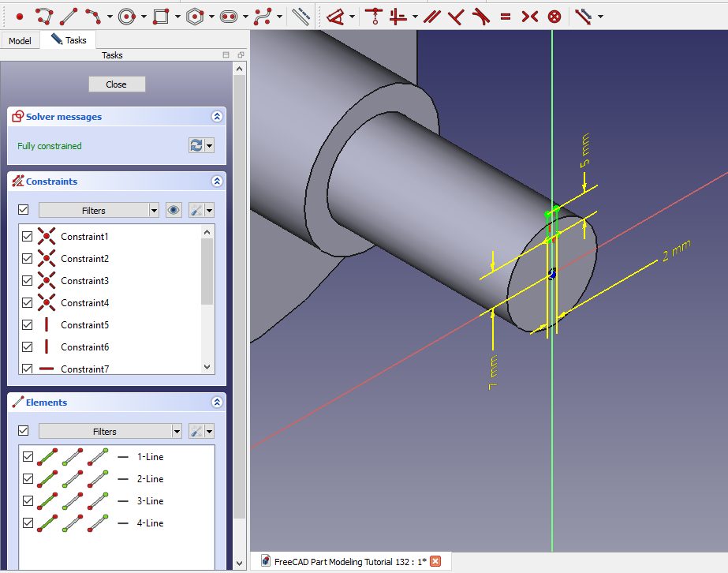Click the Block constraint icon
The image size is (728, 573).
tap(554, 16)
